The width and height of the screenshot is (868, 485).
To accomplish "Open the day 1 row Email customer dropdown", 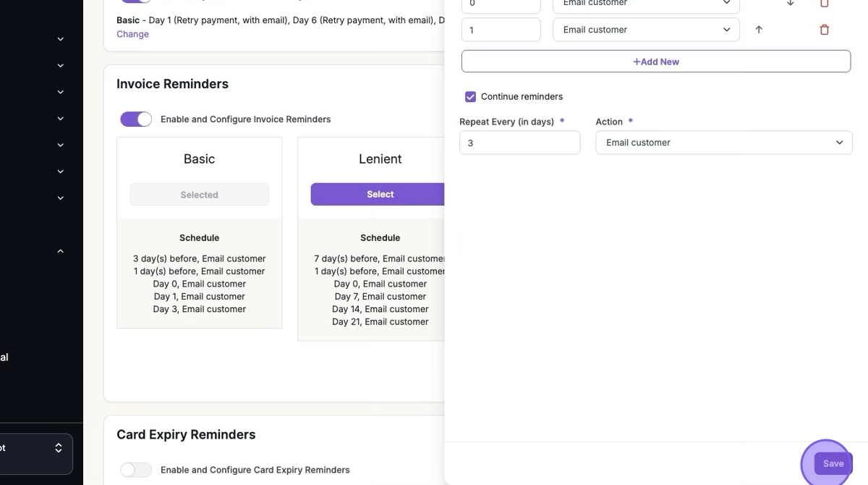I will pyautogui.click(x=646, y=30).
